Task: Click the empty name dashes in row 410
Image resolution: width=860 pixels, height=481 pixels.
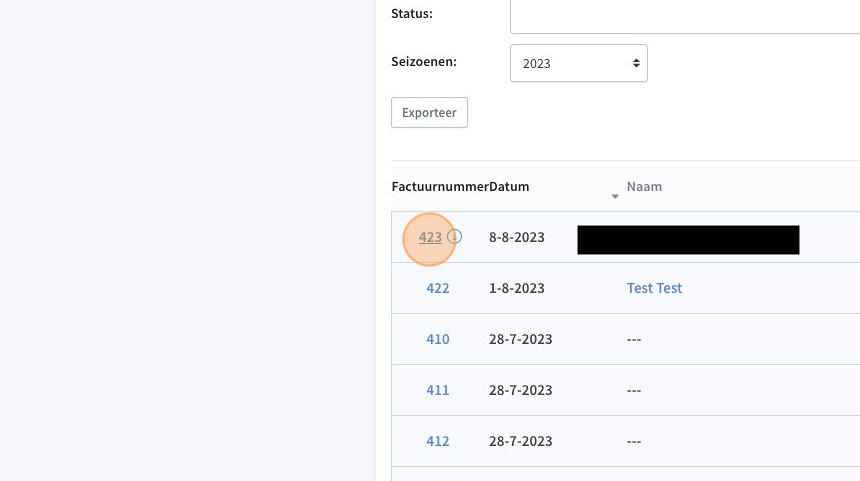Action: pyautogui.click(x=634, y=339)
